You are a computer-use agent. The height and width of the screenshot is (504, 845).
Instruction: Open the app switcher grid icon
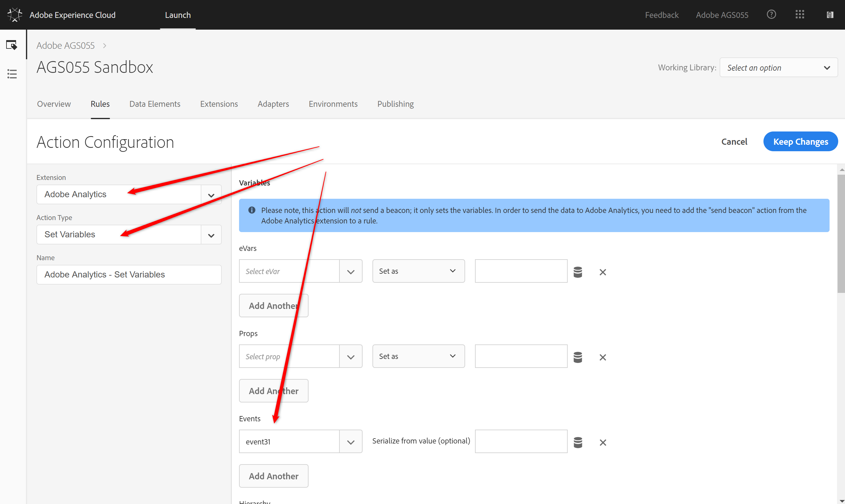[800, 15]
